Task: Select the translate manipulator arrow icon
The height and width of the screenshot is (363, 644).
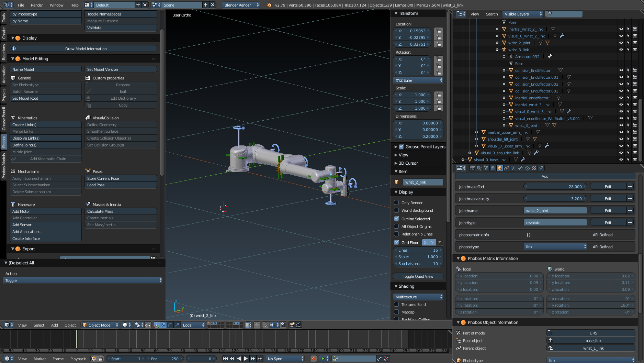Action: point(163,325)
